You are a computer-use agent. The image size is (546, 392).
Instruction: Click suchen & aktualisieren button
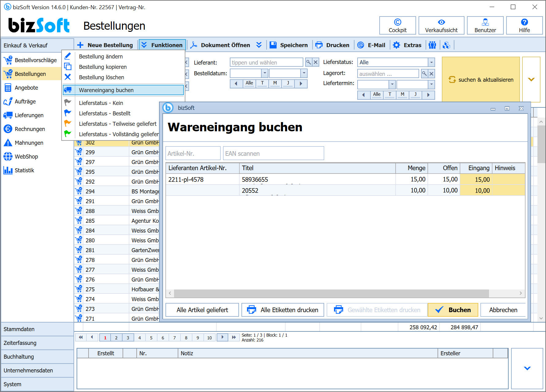(x=481, y=80)
